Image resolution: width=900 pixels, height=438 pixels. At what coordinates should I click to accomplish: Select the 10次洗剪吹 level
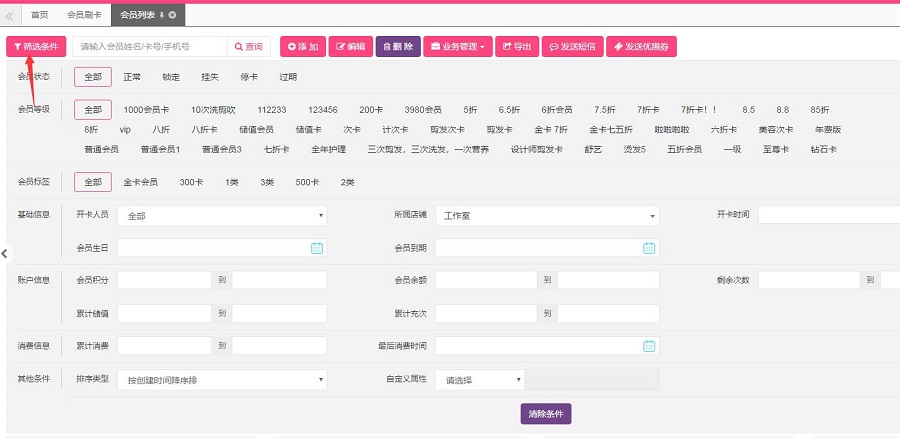(214, 110)
